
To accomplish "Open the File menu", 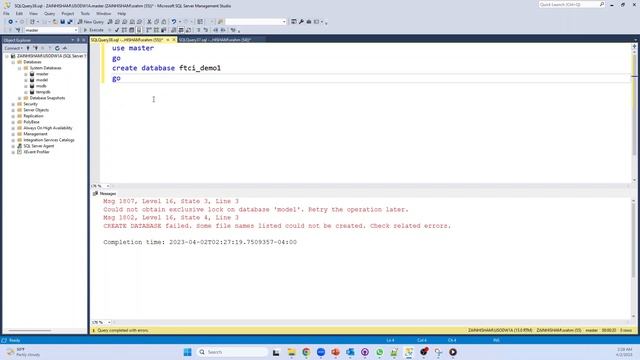I will pos(6,13).
